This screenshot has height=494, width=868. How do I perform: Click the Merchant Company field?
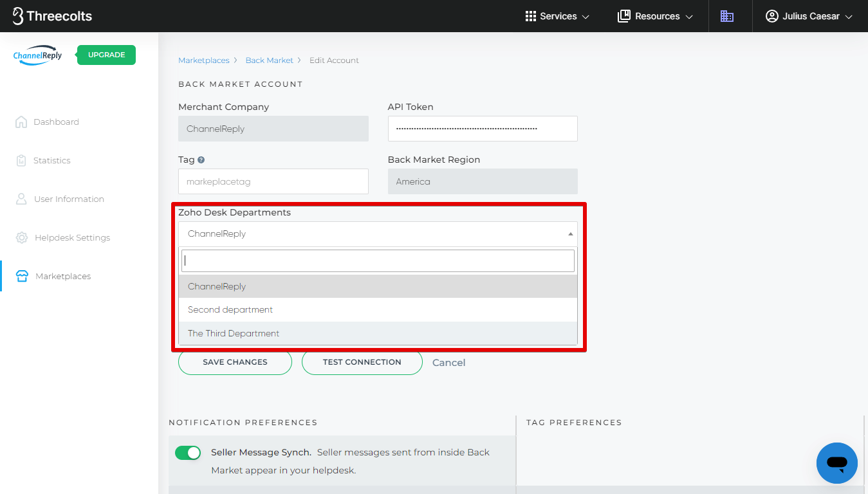pyautogui.click(x=273, y=129)
